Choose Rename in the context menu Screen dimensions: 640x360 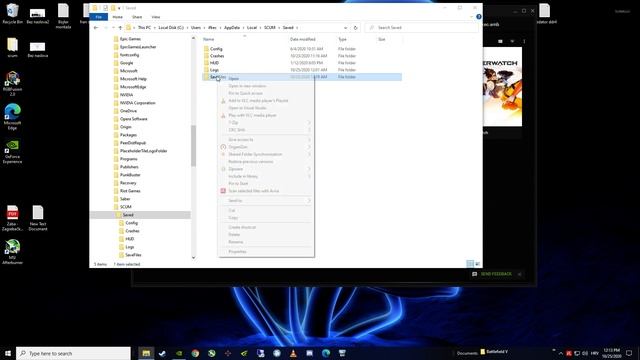pyautogui.click(x=266, y=242)
